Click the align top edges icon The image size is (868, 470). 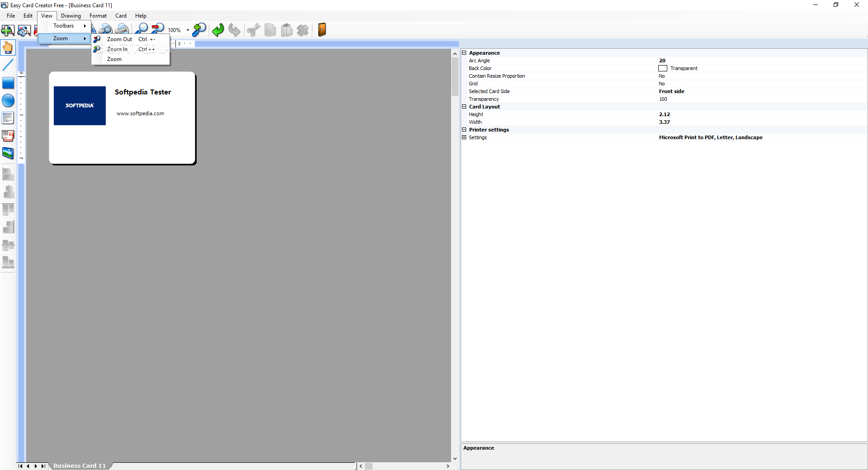click(8, 209)
